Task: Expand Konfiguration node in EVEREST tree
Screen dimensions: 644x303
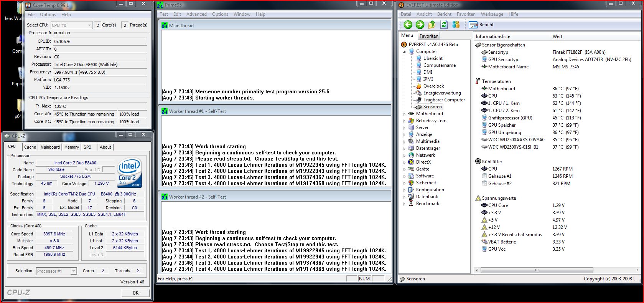Action: (x=404, y=190)
